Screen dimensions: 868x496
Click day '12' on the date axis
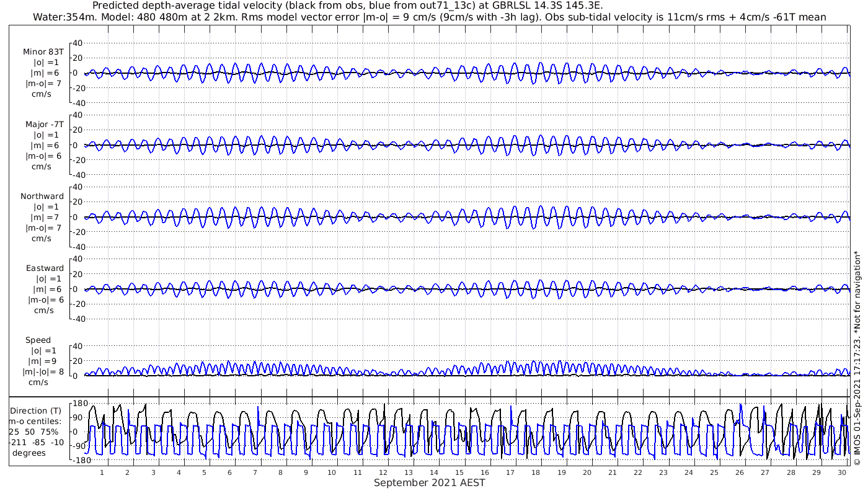tap(383, 472)
